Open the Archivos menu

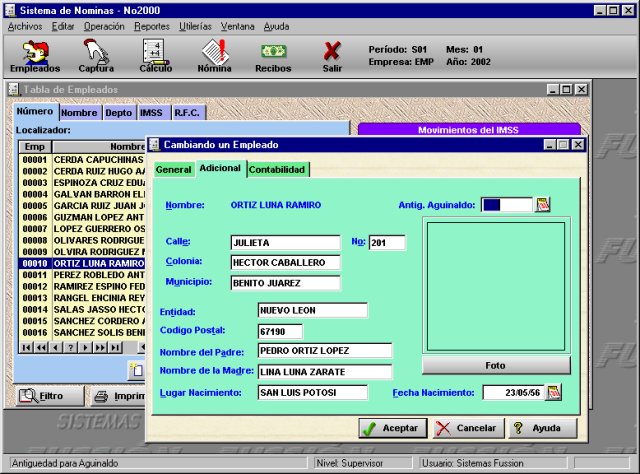(25, 27)
